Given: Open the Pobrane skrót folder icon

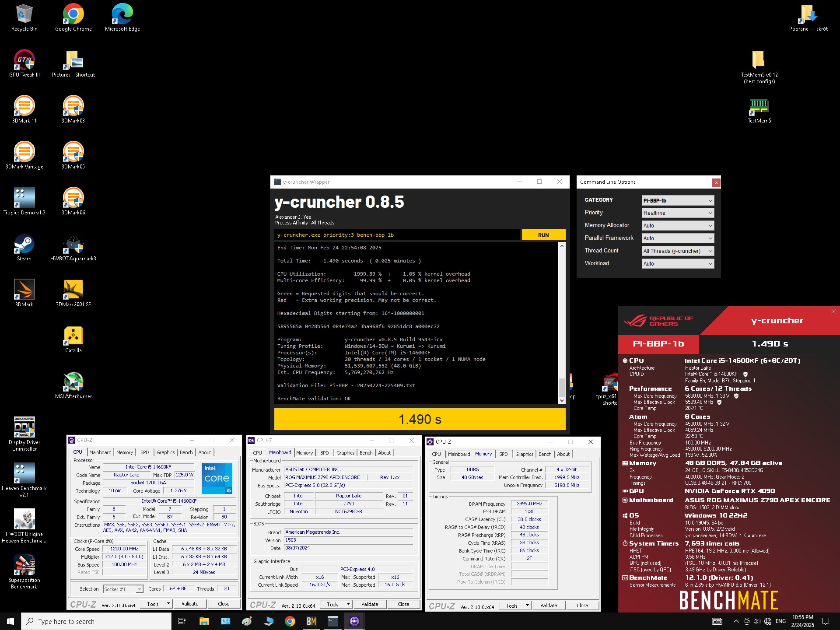Looking at the screenshot, I should [808, 18].
